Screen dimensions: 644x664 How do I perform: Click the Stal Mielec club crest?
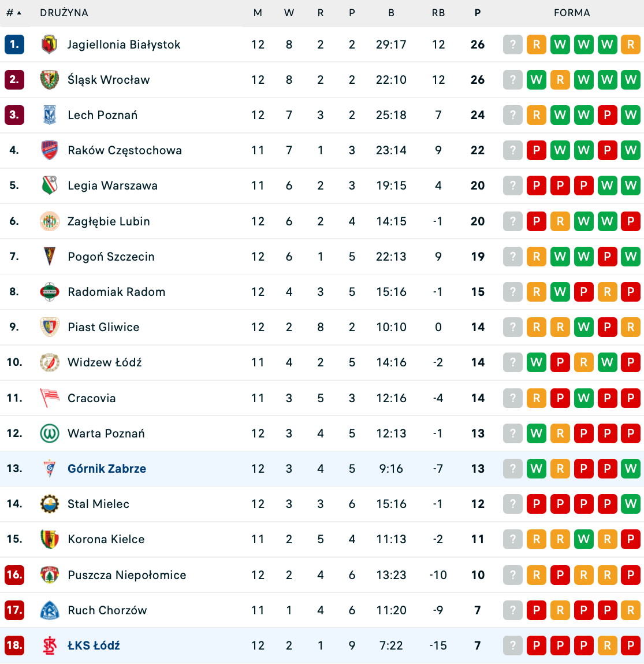50,504
